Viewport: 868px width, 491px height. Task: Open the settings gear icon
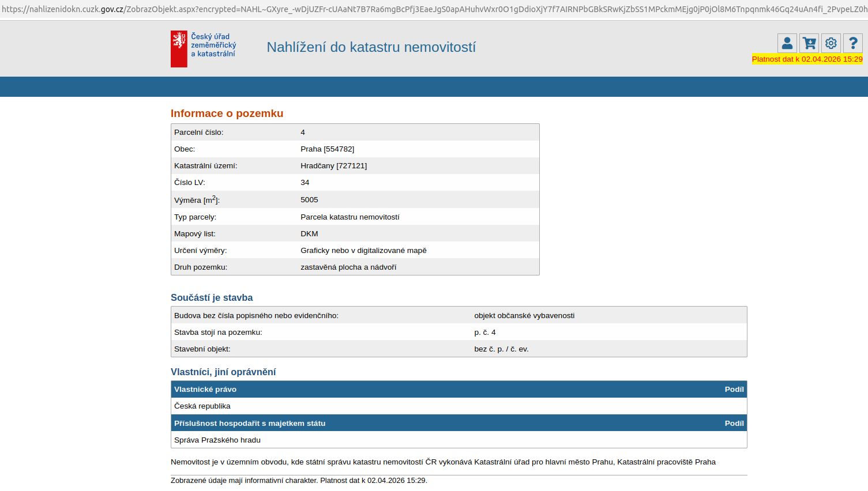coord(831,43)
